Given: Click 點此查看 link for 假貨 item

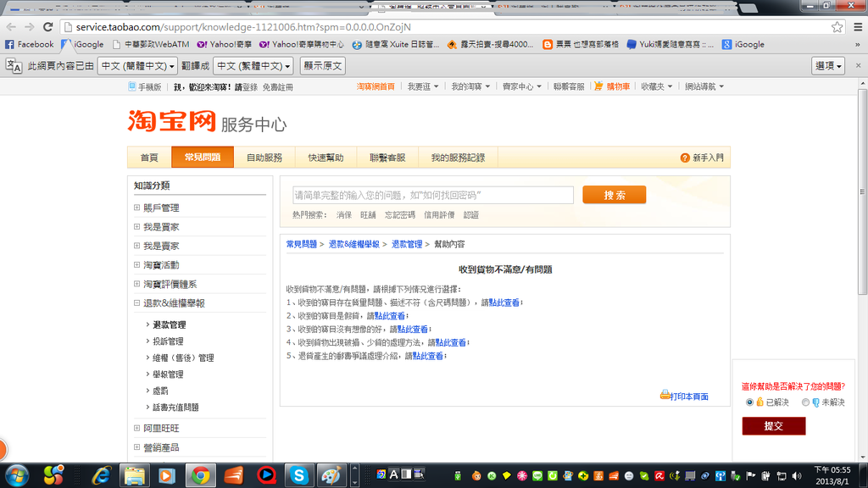Looking at the screenshot, I should pyautogui.click(x=390, y=316).
